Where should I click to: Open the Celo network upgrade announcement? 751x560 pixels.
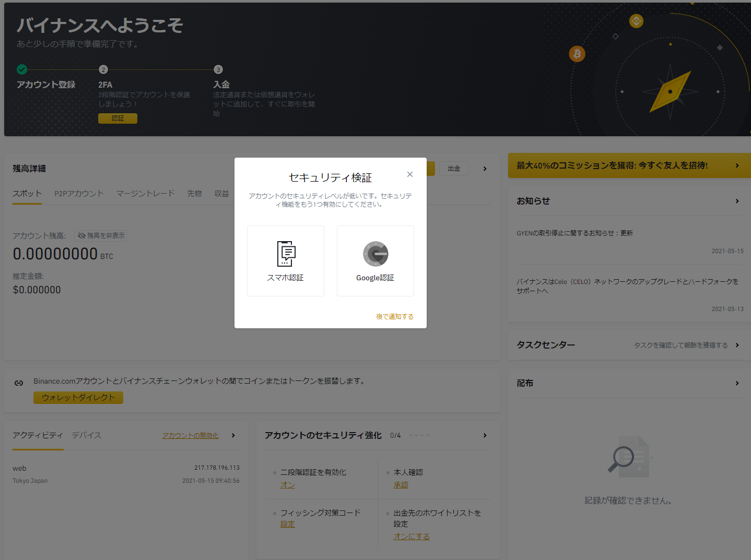pos(627,286)
